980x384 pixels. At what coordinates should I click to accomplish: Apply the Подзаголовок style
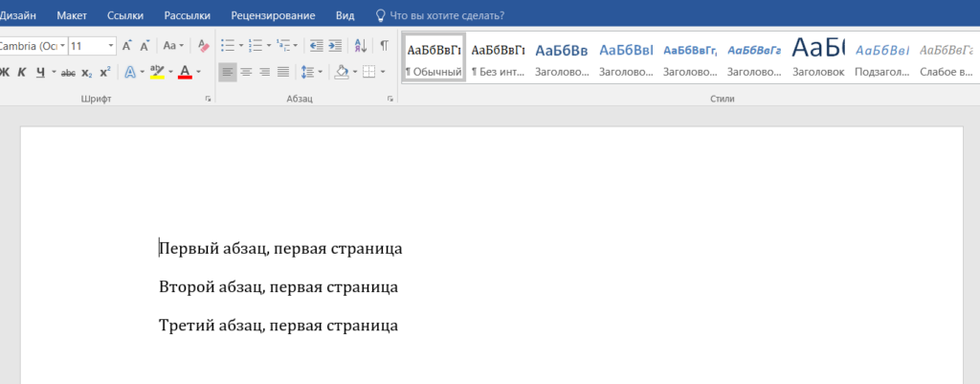tap(881, 57)
